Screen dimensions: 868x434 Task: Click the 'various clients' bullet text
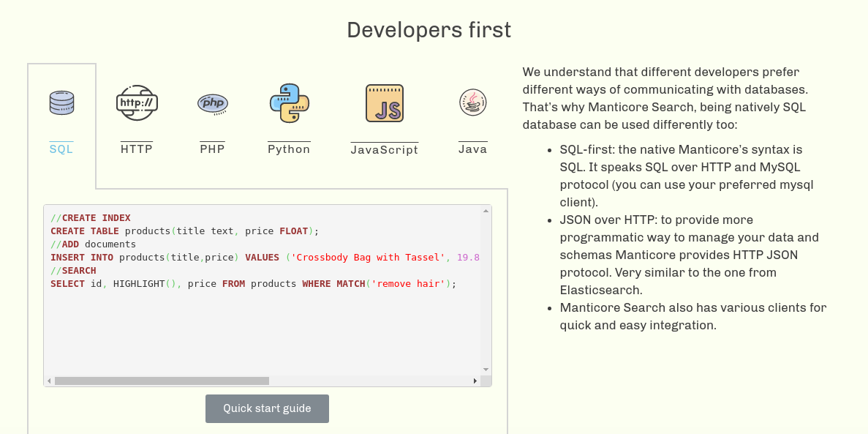693,316
